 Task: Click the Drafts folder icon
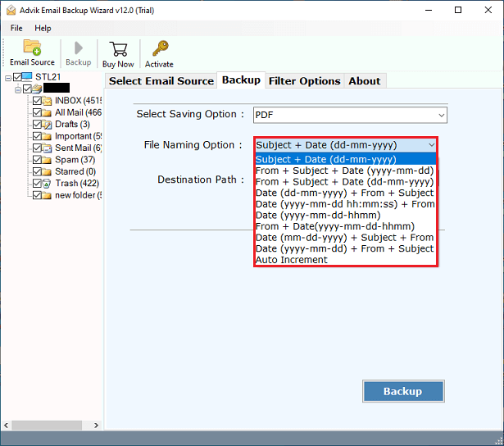[47, 125]
